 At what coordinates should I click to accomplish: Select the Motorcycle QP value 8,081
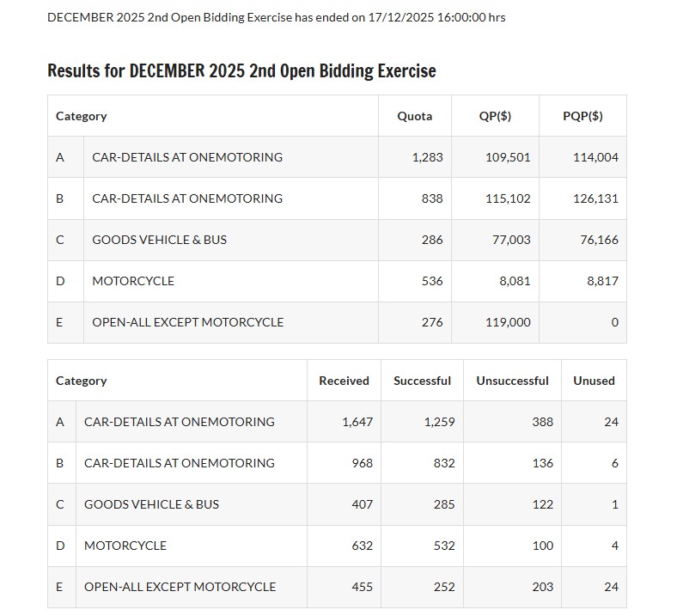pos(515,281)
